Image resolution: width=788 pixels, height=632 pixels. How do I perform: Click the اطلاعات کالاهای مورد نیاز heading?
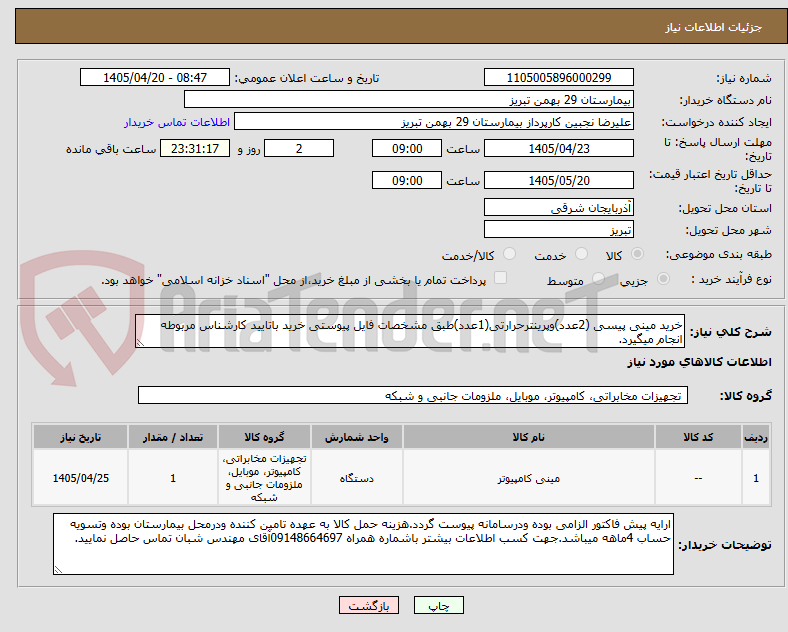coord(699,362)
